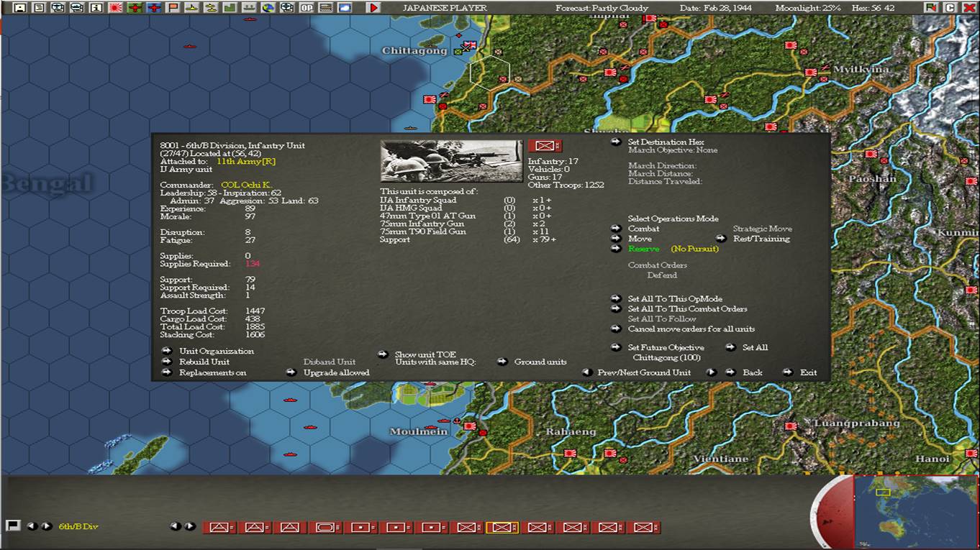Click the double ships task force icon
The image size is (980, 550).
coord(210,8)
